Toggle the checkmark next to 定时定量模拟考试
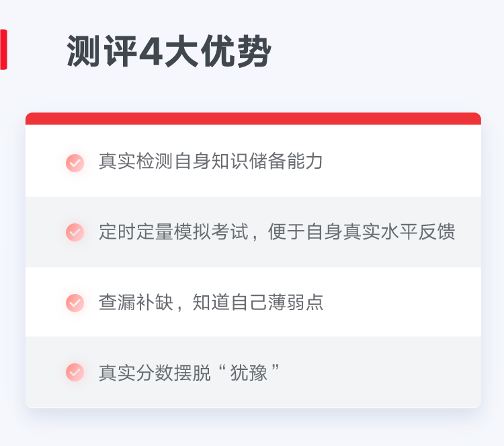 click(x=75, y=232)
